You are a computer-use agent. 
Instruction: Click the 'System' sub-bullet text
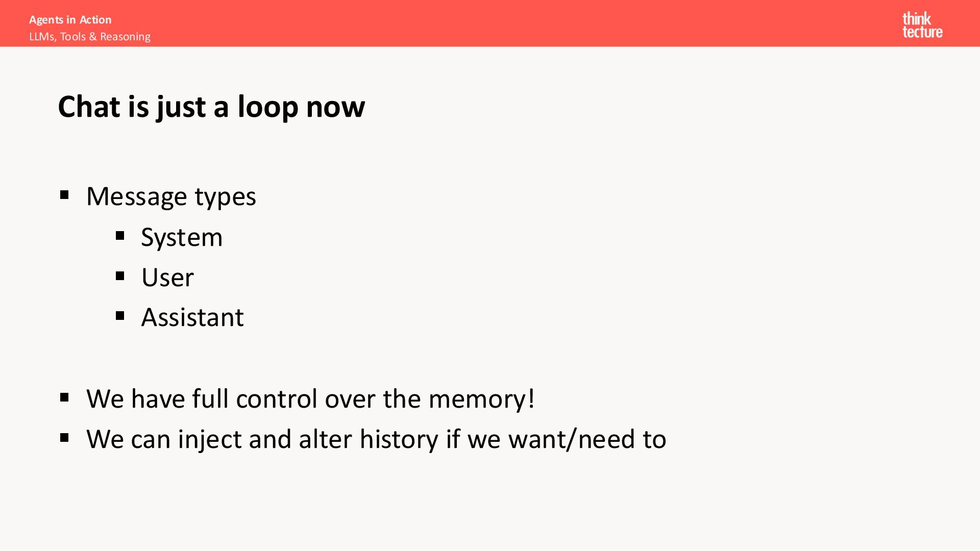(182, 237)
